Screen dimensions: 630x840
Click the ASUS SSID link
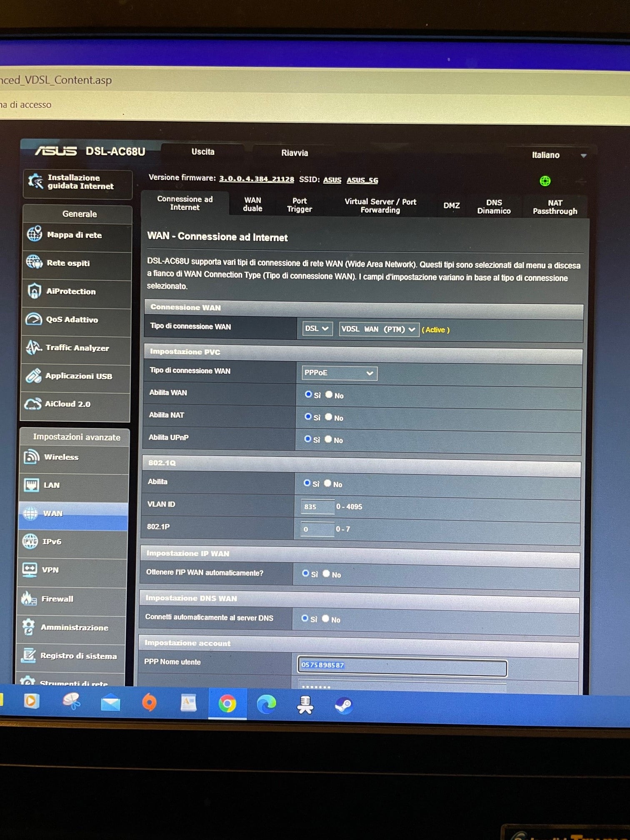(332, 180)
